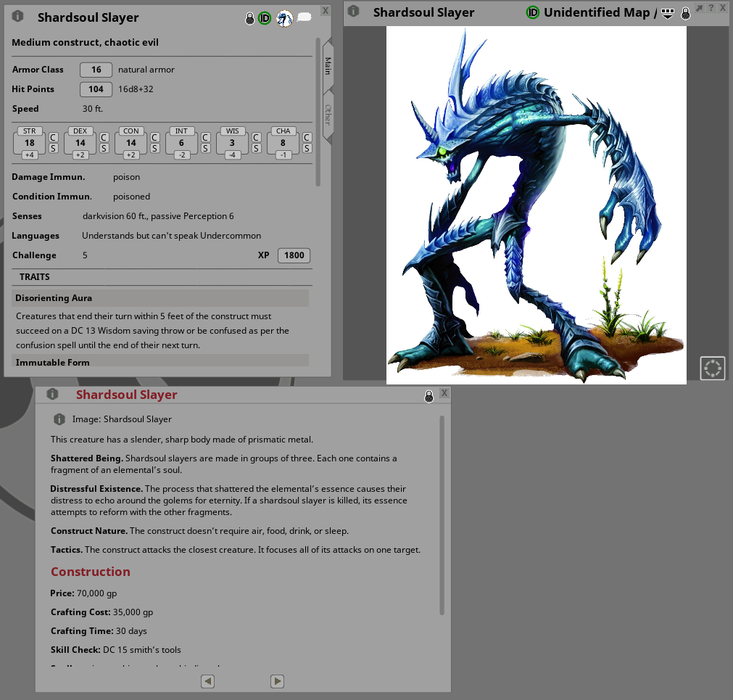
Task: Click the WIS score box showing 3
Action: (232, 143)
